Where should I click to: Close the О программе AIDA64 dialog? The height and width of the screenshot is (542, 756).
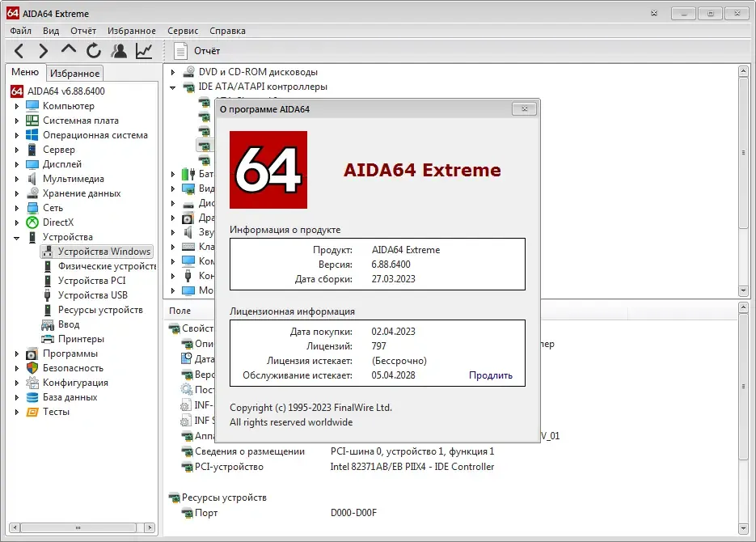524,109
